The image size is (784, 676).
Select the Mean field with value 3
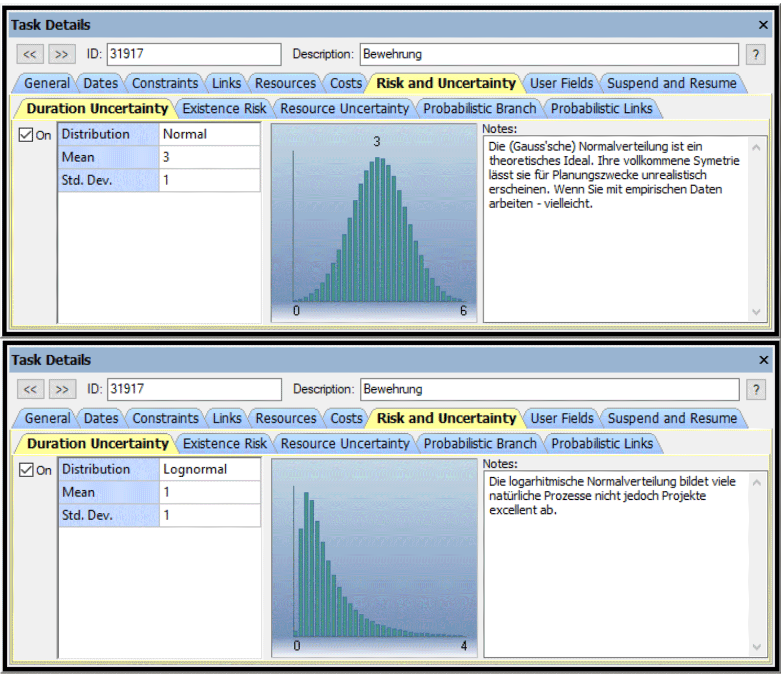click(x=209, y=157)
